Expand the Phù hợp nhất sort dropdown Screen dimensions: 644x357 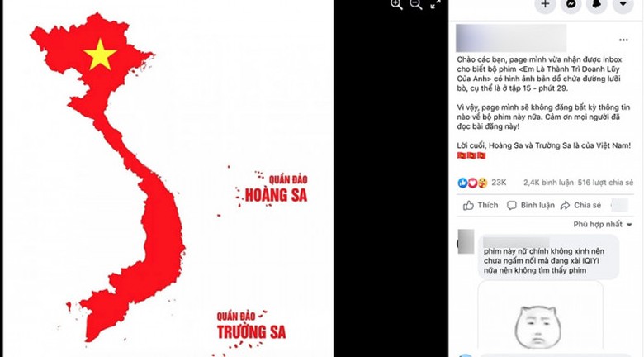tap(603, 225)
